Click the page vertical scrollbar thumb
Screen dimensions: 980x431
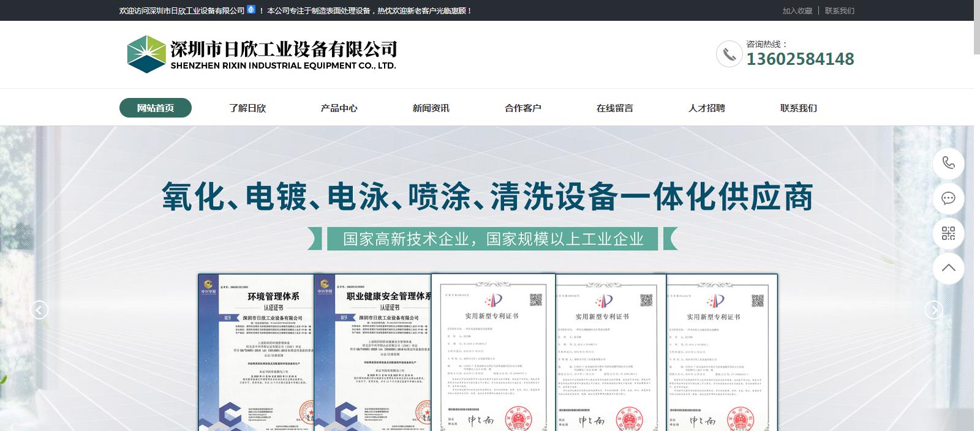[x=977, y=28]
